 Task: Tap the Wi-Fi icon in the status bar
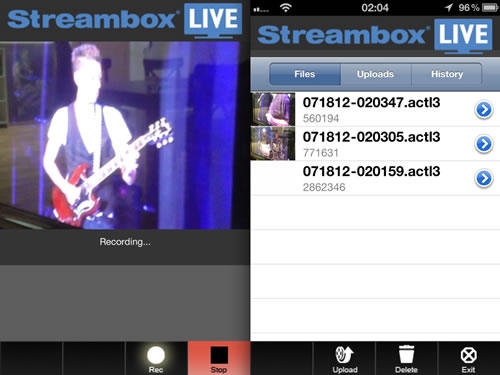pos(285,7)
